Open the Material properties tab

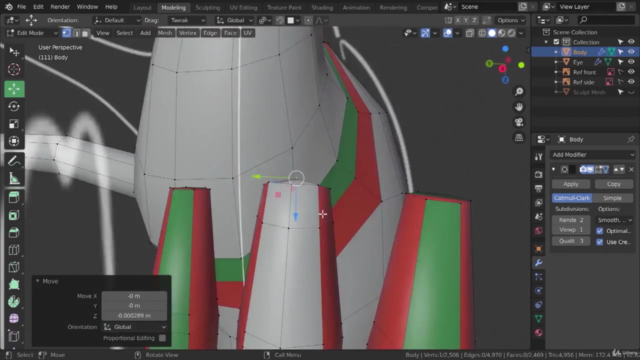[539, 332]
